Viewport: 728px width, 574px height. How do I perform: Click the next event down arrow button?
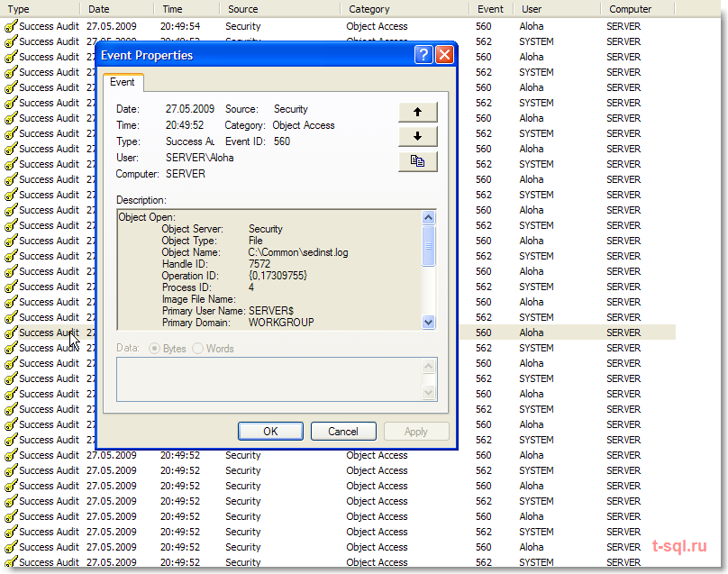tap(417, 137)
